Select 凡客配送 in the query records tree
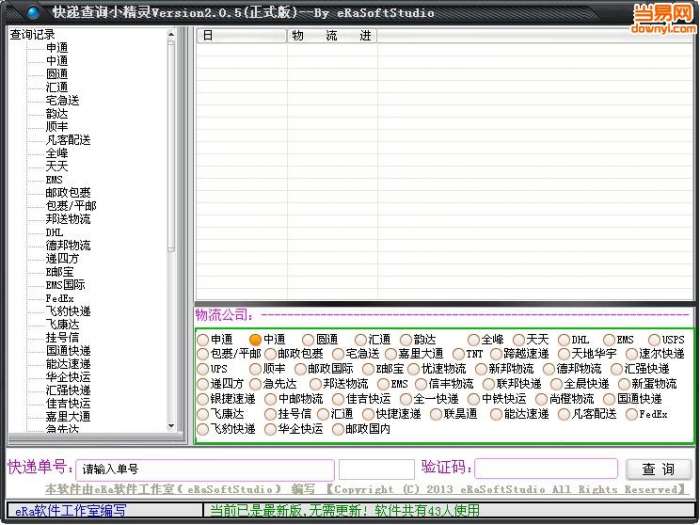The height and width of the screenshot is (525, 700). [68, 140]
